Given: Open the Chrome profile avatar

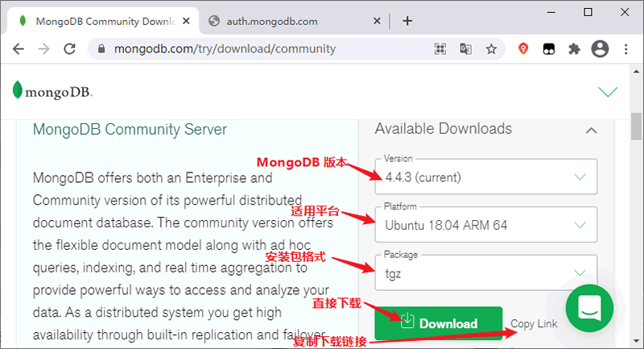Looking at the screenshot, I should coord(600,49).
